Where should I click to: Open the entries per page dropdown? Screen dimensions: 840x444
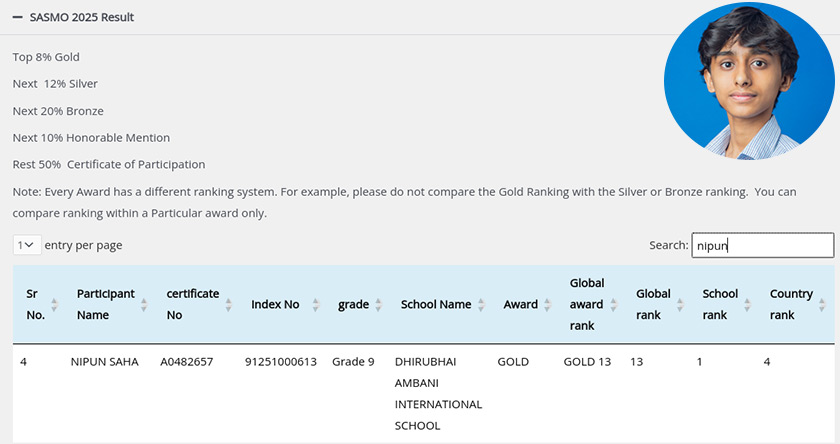[x=27, y=245]
